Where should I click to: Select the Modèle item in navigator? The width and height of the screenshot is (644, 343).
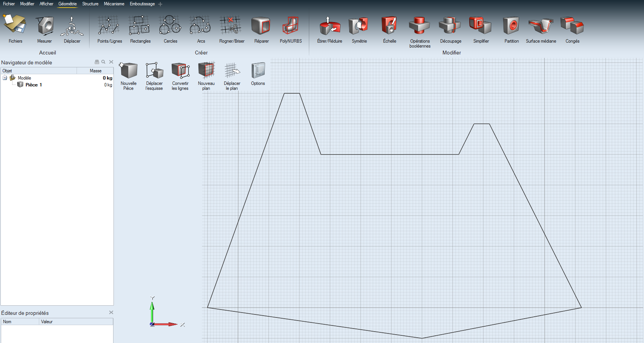click(x=24, y=78)
